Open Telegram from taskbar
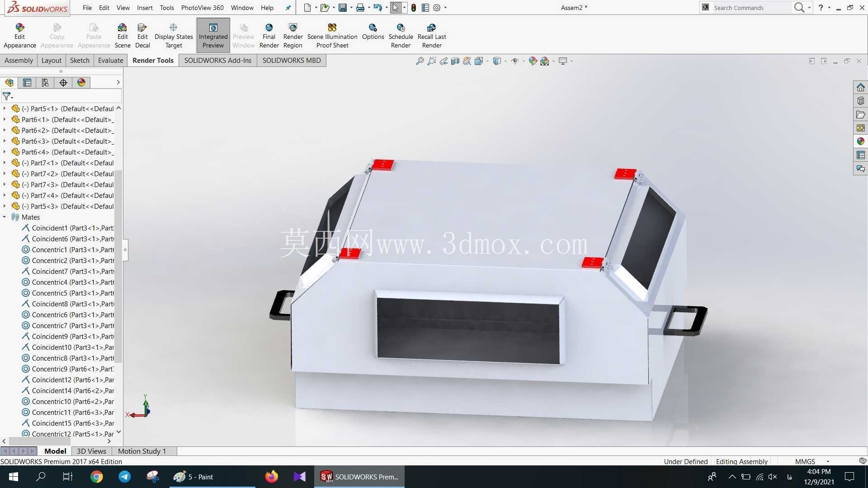 125,477
